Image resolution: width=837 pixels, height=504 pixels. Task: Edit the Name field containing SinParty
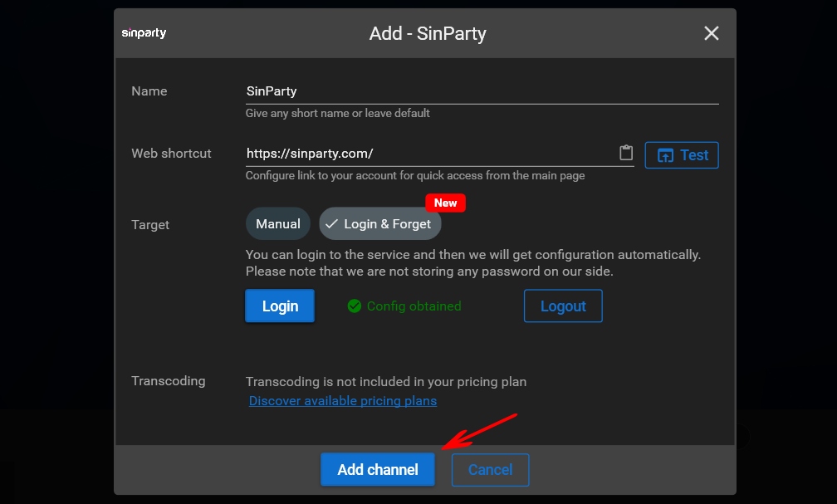point(482,91)
